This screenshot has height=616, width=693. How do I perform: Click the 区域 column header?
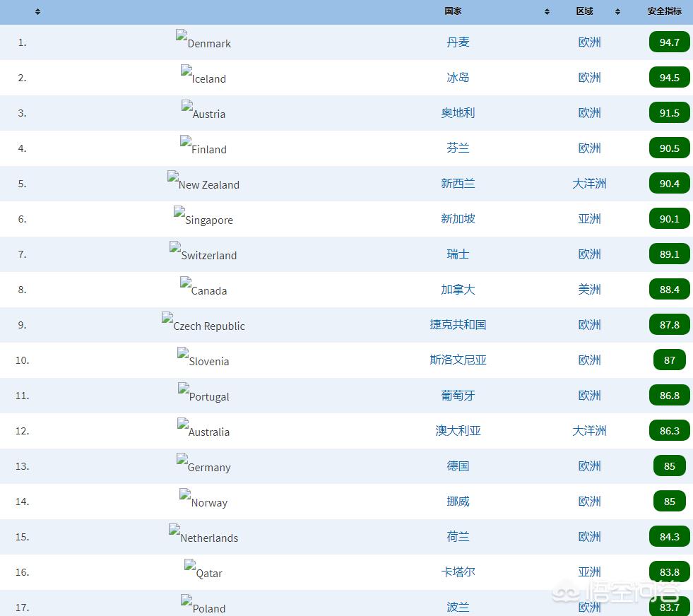pos(584,11)
